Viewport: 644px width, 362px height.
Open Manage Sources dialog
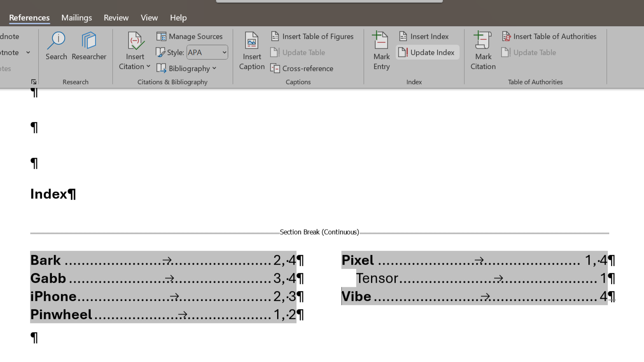click(x=189, y=36)
